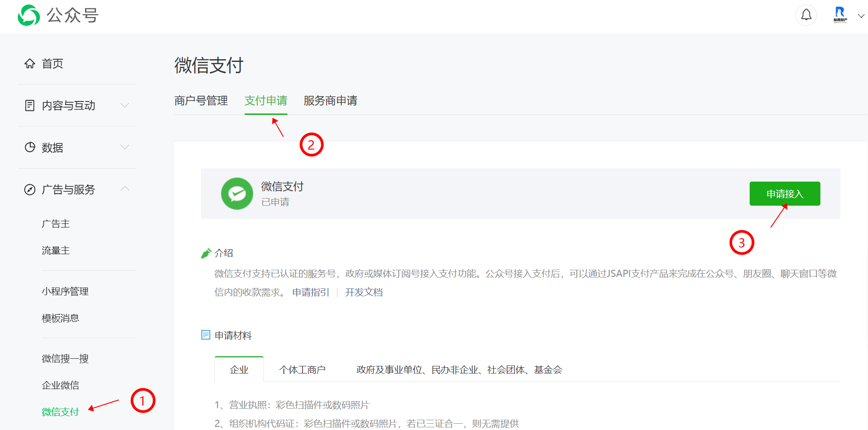
Task: Expand the 内容与互动 chevron
Action: [x=125, y=105]
